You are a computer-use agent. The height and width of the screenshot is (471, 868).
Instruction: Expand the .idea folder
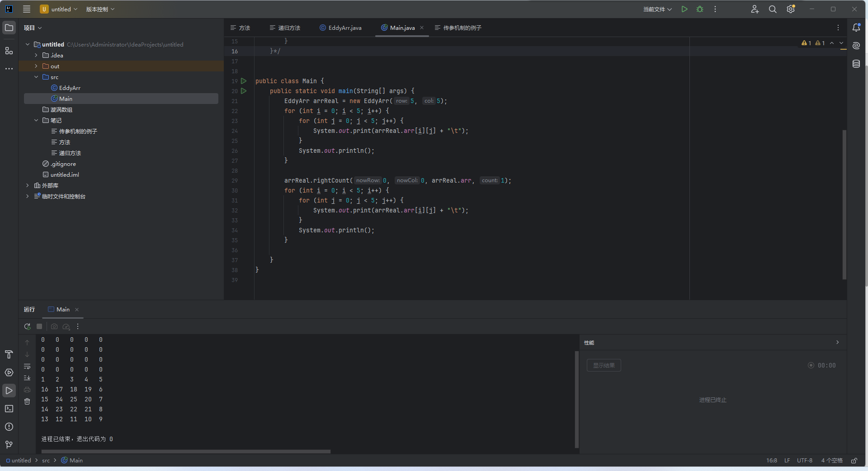click(36, 55)
